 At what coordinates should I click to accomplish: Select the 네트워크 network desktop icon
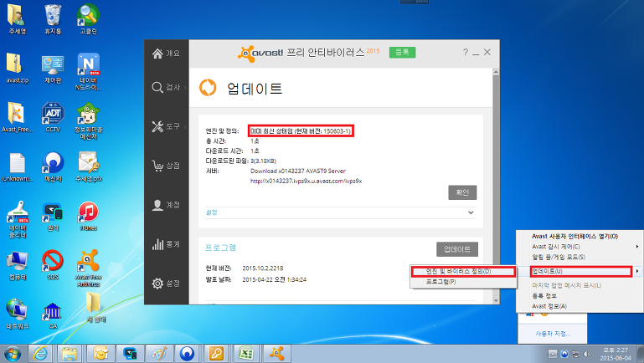point(18,314)
